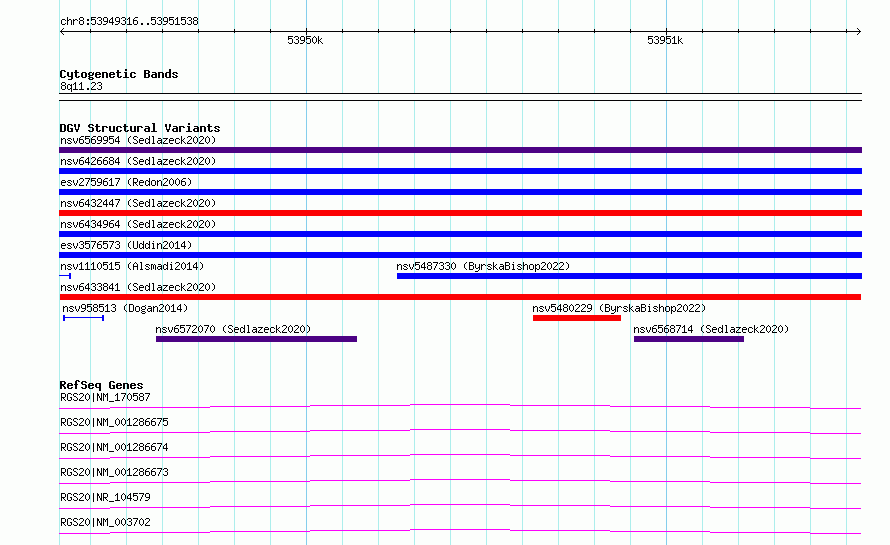The height and width of the screenshot is (545, 890).
Task: Click the esv2759617 (Redon2006) label
Action: [126, 182]
